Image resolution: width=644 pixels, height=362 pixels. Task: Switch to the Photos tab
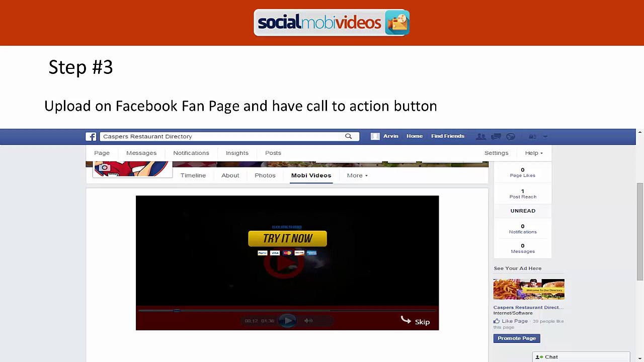coord(265,175)
